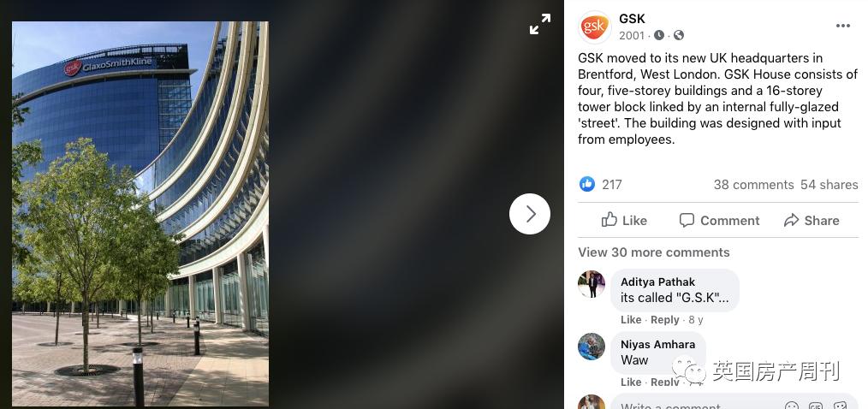Expand View 30 more comments
Screen dimensions: 868x409
[654, 252]
